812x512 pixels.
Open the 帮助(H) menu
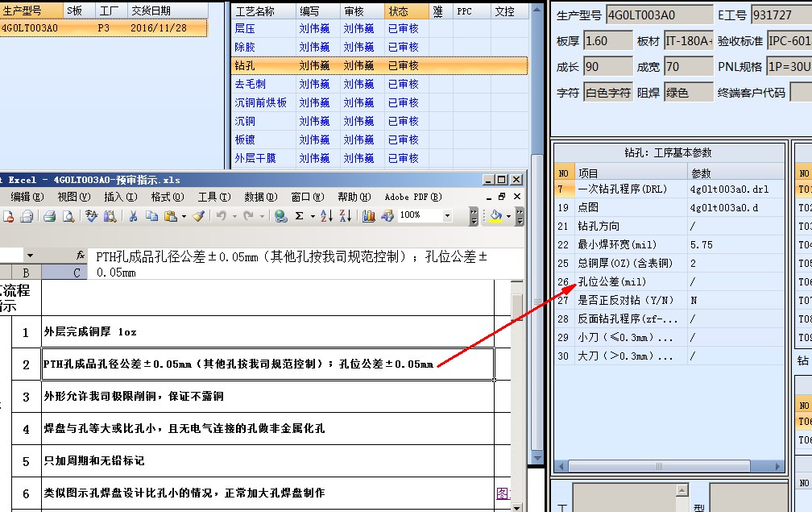tap(354, 197)
